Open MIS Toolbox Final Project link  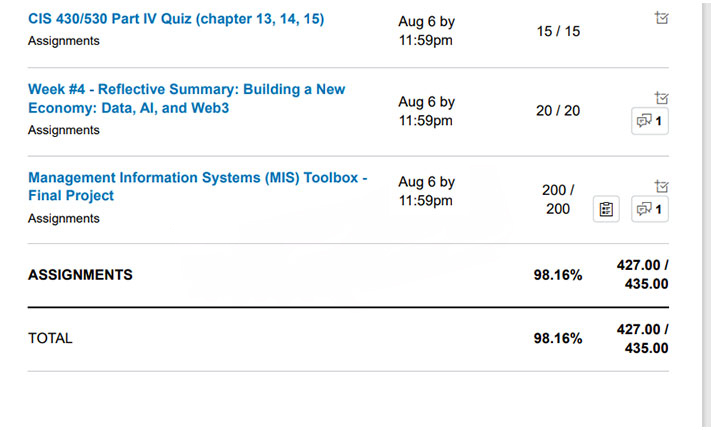point(198,186)
